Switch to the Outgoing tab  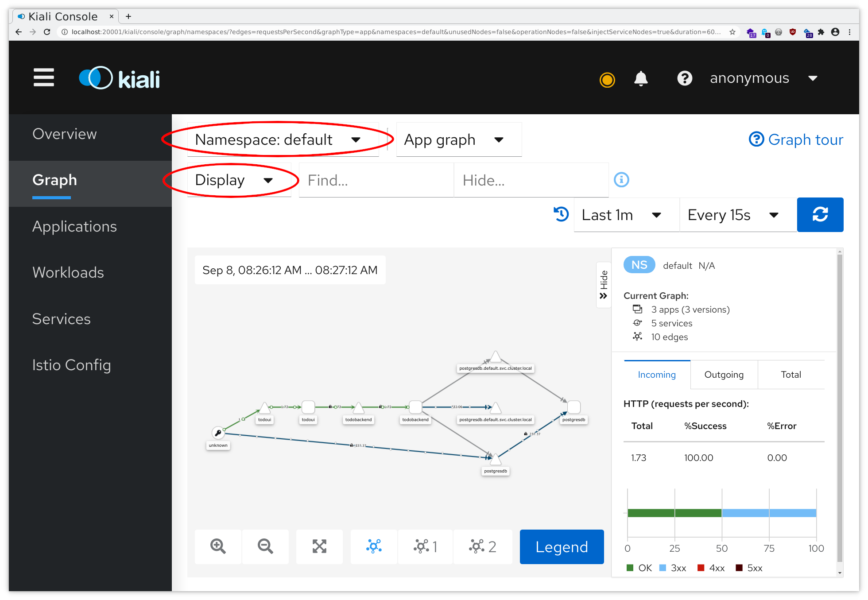[x=724, y=375]
